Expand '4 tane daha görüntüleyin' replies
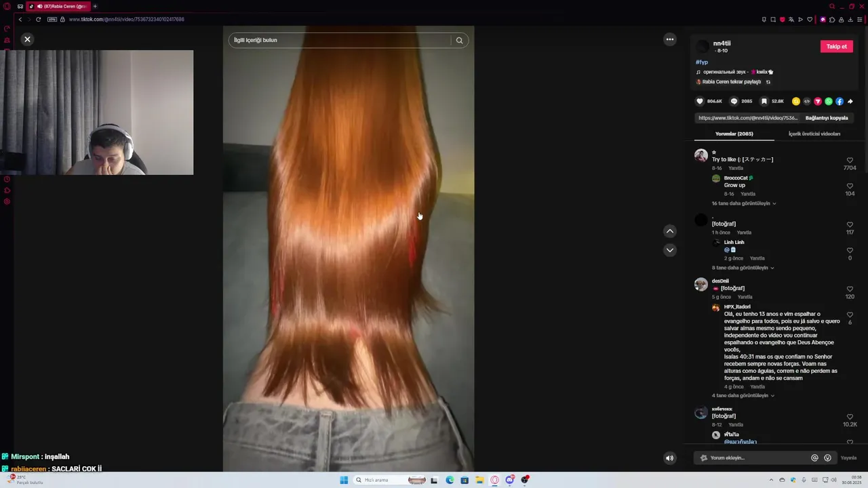 tap(742, 396)
